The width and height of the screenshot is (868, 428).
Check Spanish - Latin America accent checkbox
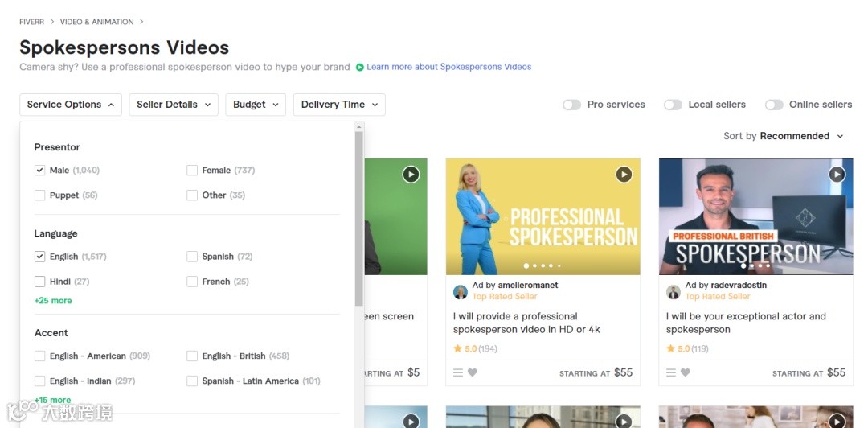[x=192, y=381]
